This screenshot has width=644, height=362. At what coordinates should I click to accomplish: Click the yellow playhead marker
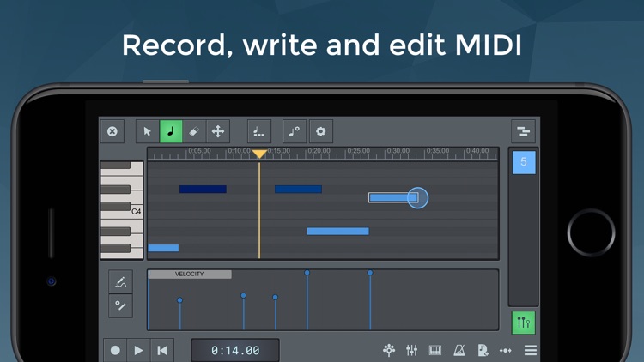[x=259, y=154]
